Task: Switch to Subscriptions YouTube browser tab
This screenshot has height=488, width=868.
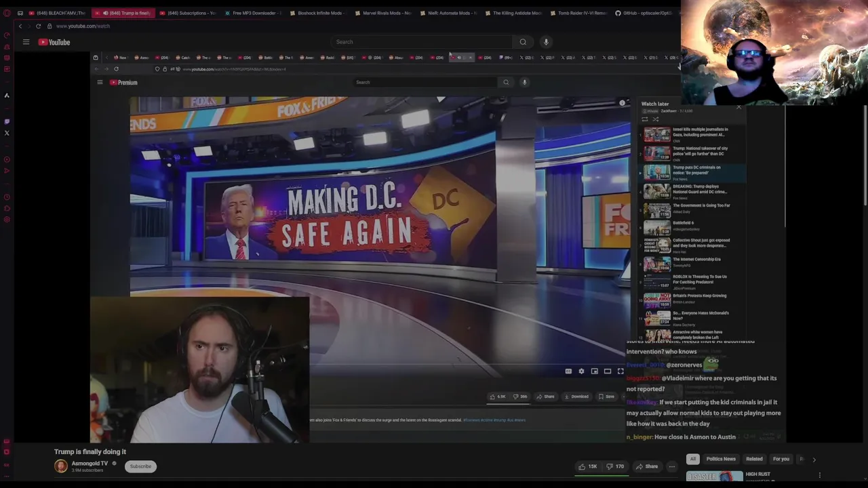Action: pos(186,13)
